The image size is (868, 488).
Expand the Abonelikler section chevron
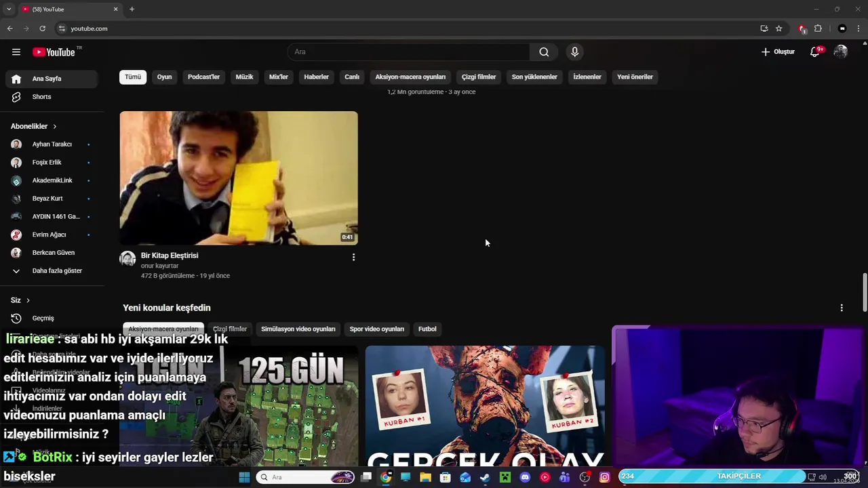(x=55, y=126)
